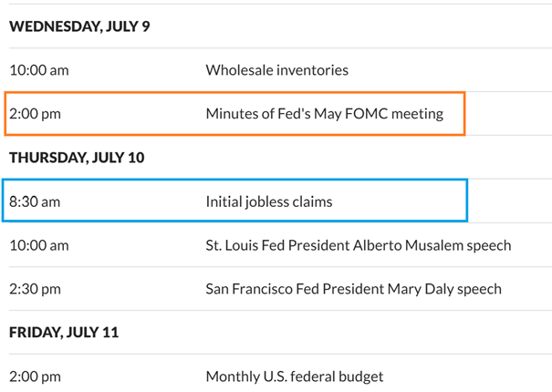Open the Initial jobless claims entry
This screenshot has width=552, height=392.
[268, 201]
